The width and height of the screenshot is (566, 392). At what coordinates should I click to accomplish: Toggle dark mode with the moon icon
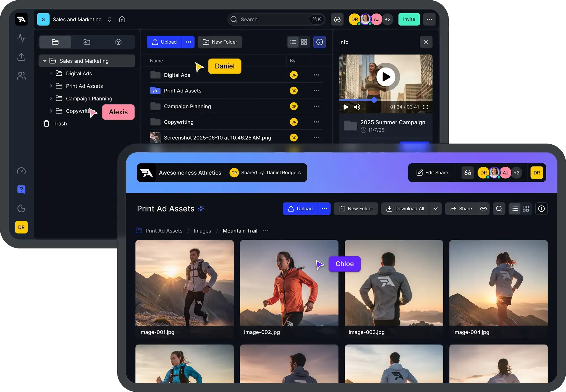click(21, 209)
